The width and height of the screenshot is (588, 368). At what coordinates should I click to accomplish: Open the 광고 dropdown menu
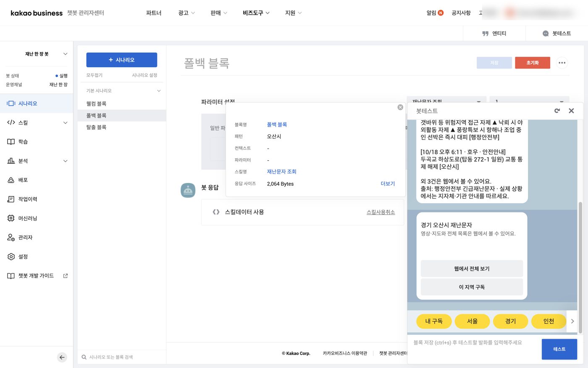(186, 13)
